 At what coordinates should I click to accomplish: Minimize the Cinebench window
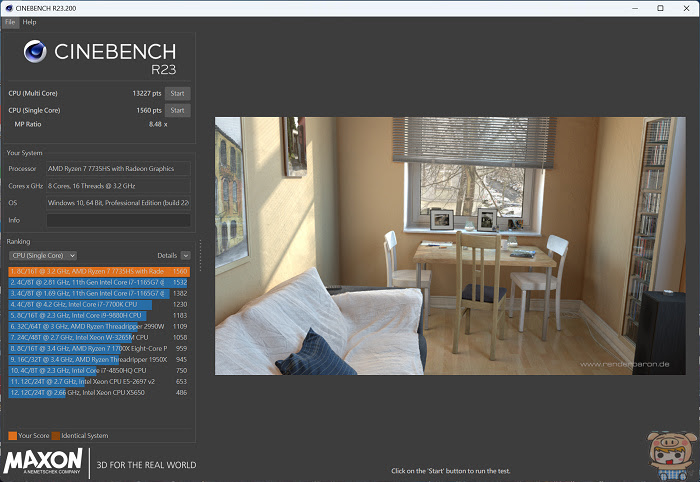(635, 8)
